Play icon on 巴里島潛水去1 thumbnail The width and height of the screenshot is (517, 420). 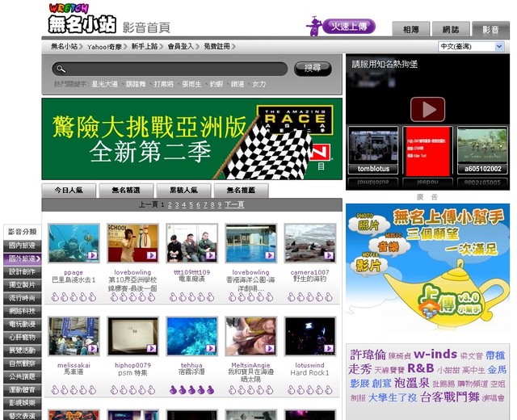click(92, 255)
